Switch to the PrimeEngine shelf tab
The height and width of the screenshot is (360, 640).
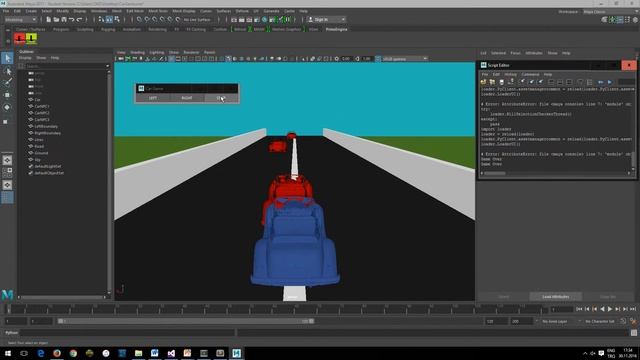tap(336, 29)
